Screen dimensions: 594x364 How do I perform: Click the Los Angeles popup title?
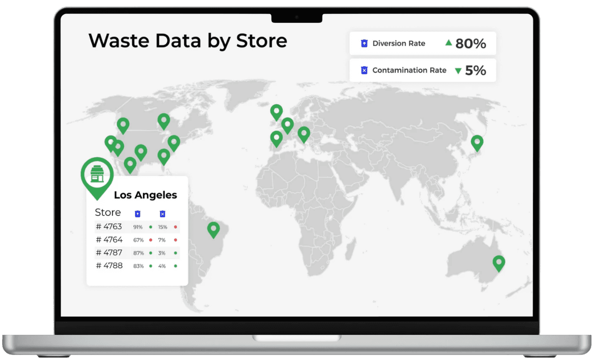point(145,195)
